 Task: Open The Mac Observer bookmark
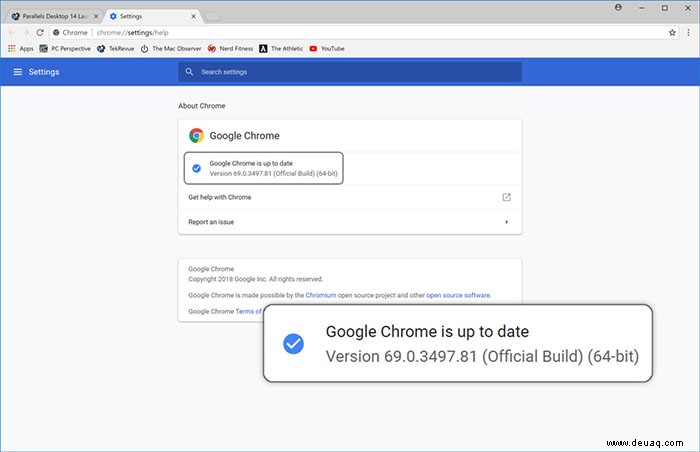pos(171,49)
